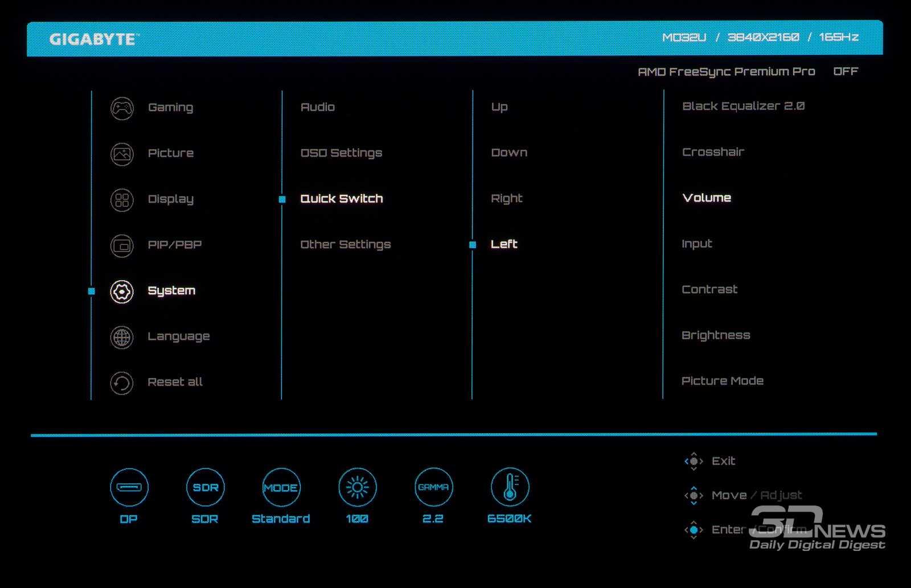Open the Display menu
The height and width of the screenshot is (588, 911).
(x=171, y=199)
